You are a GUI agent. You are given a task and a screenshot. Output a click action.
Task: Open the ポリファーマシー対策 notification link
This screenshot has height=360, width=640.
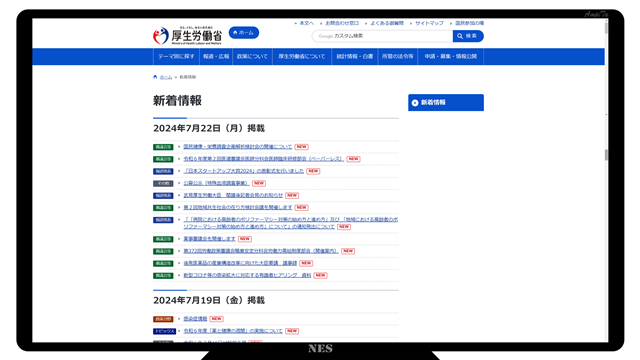point(290,223)
